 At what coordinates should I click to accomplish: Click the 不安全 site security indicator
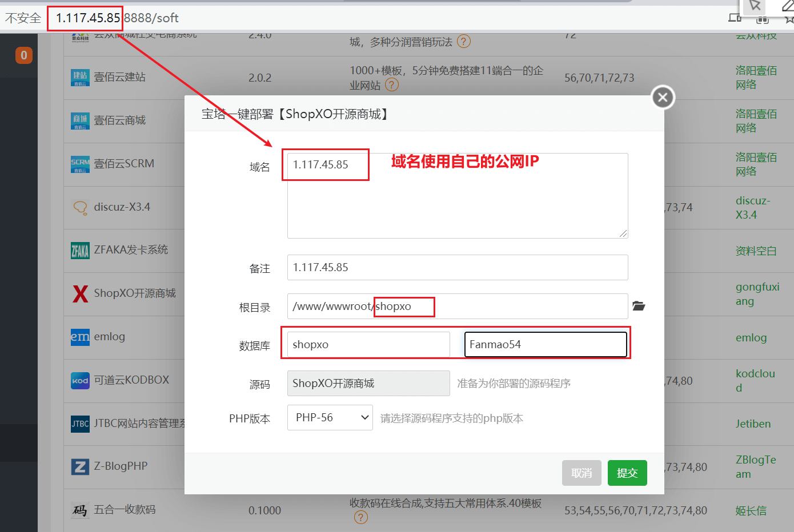23,18
